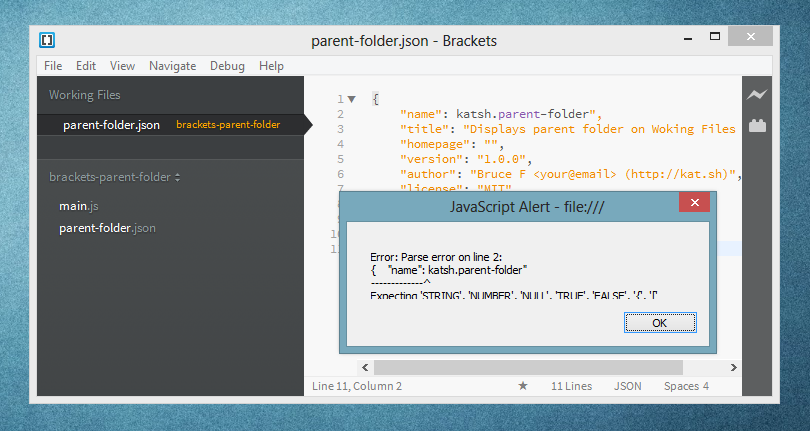Click the "name" key on line 2

[421, 114]
